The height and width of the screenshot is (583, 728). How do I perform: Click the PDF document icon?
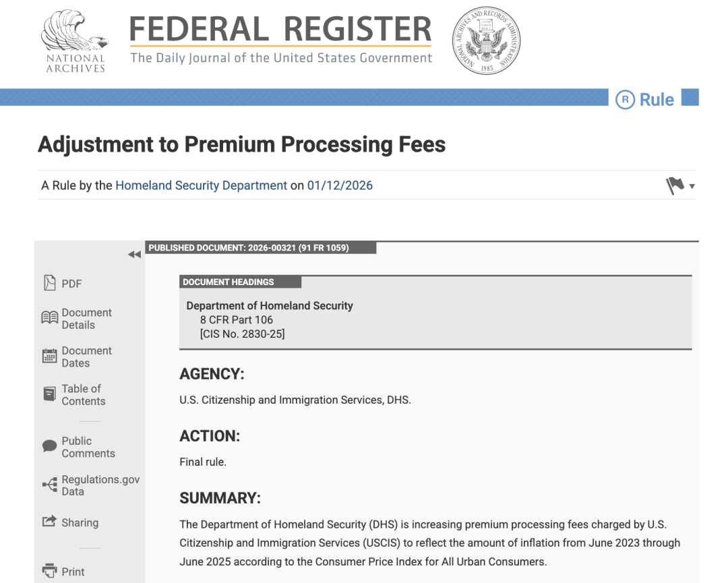click(49, 283)
